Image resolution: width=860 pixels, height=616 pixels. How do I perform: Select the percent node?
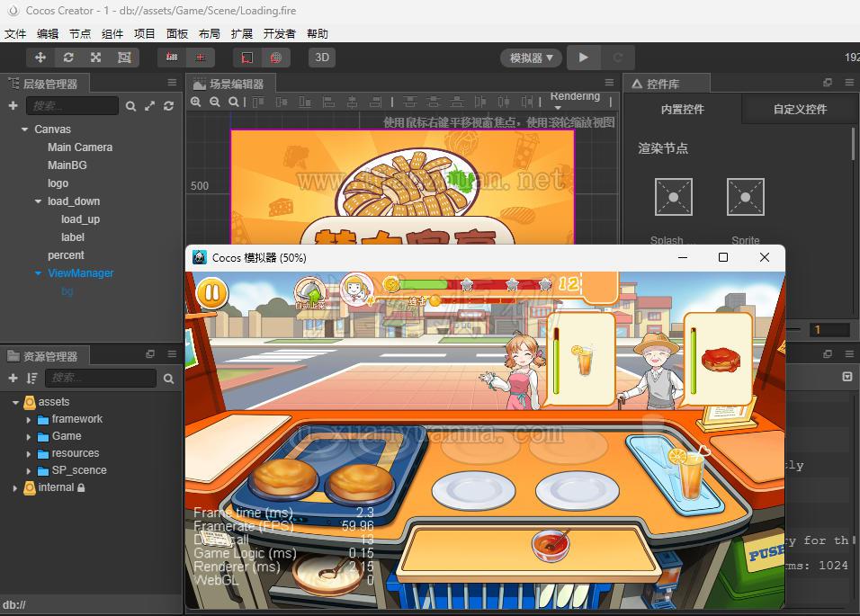(66, 255)
